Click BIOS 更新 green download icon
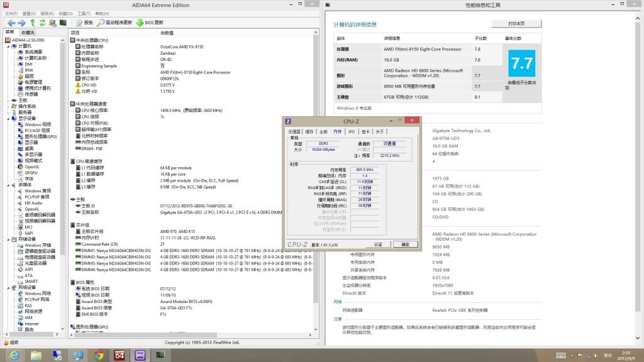Screen dimensions: 644x362 click(140, 23)
